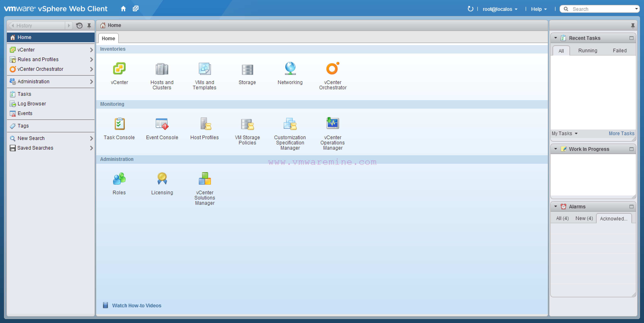644x323 pixels.
Task: Show Running recent tasks
Action: tap(587, 50)
